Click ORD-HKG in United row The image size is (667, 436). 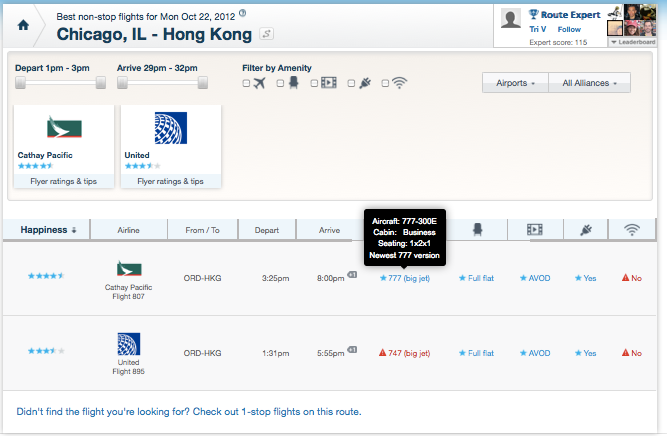(202, 353)
